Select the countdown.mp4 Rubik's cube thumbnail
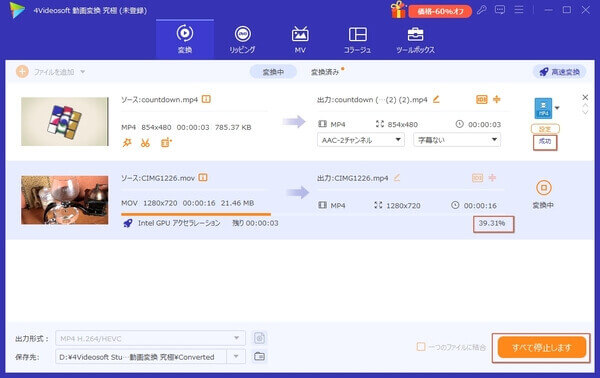 click(65, 121)
